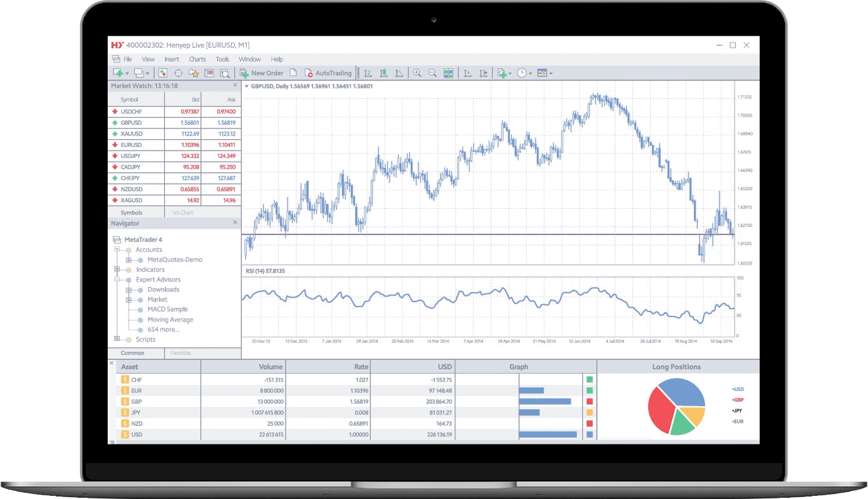Image resolution: width=868 pixels, height=499 pixels.
Task: Open the Charts menu
Action: click(x=197, y=58)
